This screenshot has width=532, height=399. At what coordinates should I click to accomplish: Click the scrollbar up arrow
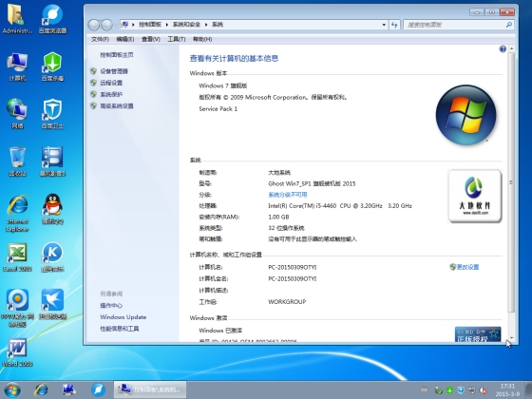[x=511, y=49]
